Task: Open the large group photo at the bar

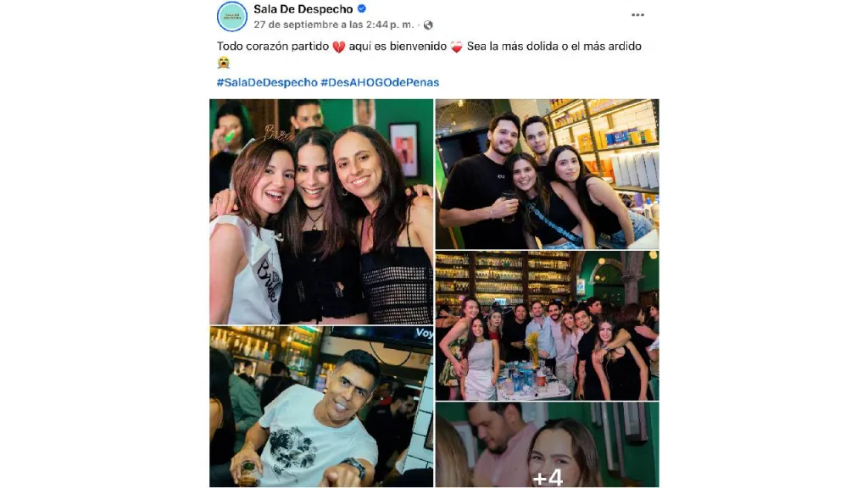Action: point(547,326)
